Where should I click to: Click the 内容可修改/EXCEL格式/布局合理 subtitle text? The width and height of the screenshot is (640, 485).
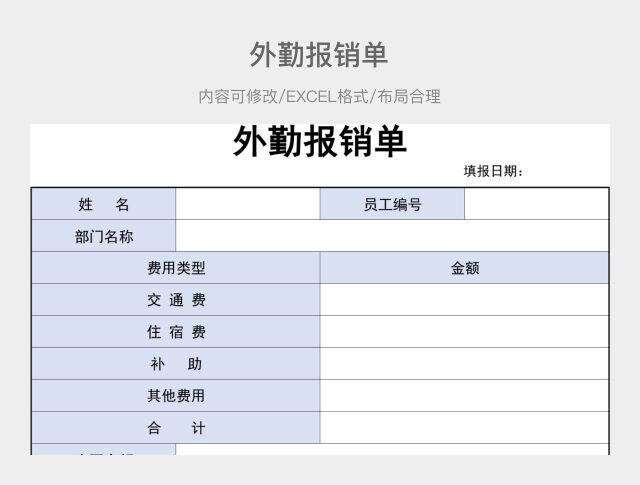pos(319,97)
